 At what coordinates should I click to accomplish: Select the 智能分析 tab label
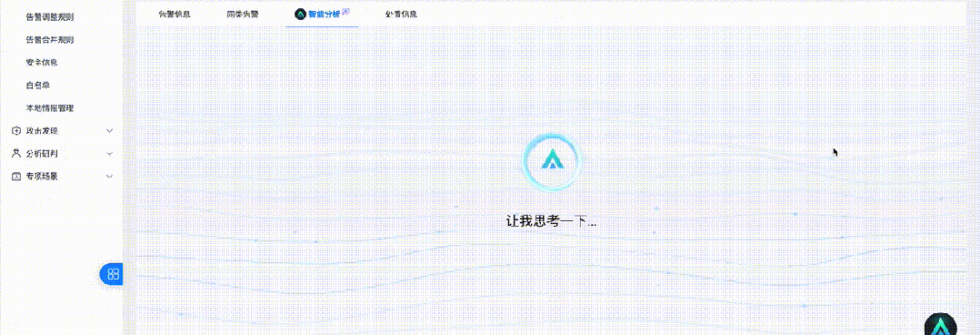tap(325, 14)
